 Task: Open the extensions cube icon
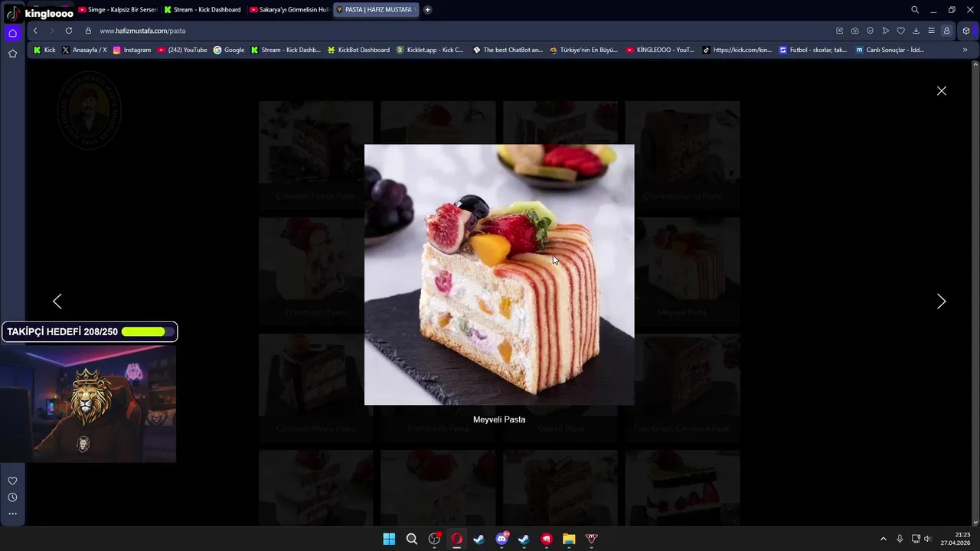pos(966,31)
